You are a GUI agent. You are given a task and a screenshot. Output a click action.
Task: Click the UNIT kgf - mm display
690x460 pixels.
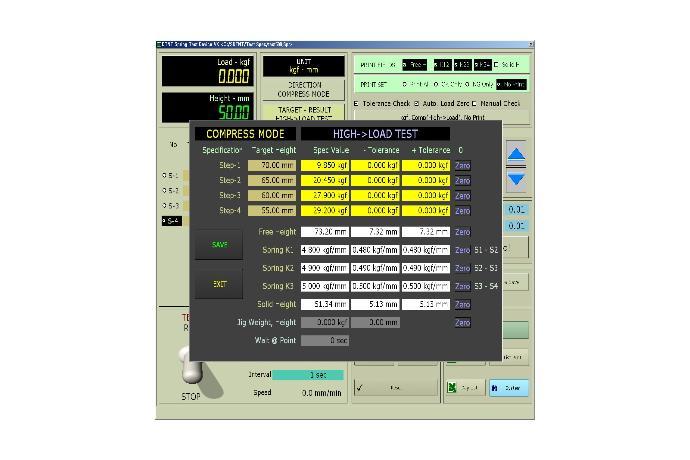pyautogui.click(x=304, y=66)
